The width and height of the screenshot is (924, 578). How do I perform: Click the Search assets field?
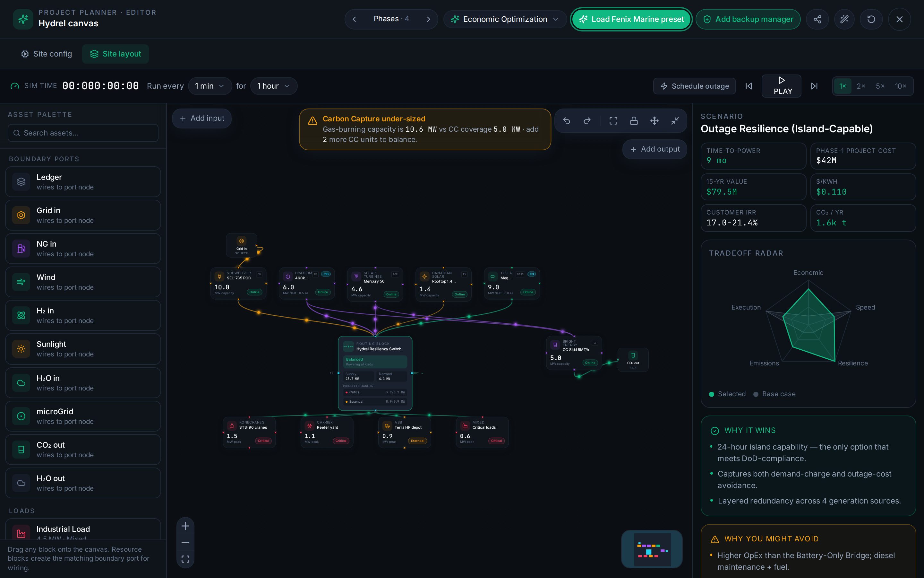[83, 133]
